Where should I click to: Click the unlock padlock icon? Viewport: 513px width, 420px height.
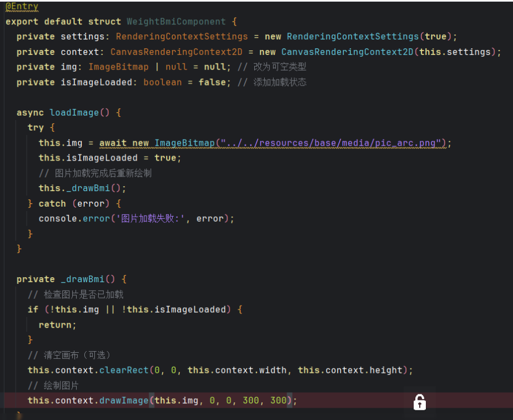420,402
